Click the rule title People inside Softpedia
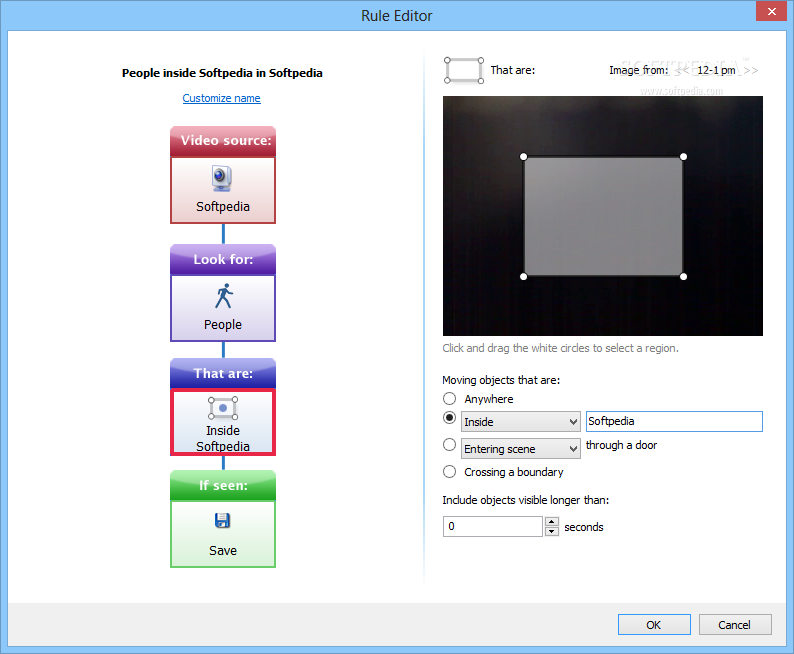 coord(222,73)
